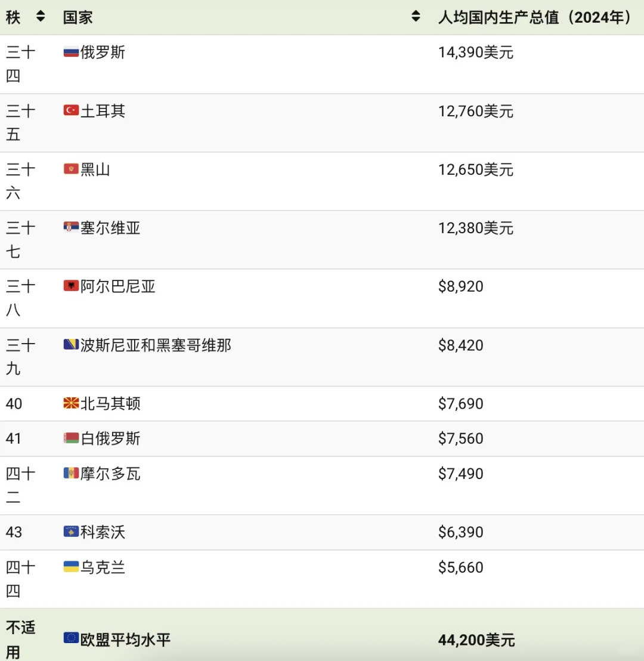Click rank cell 三十九
The height and width of the screenshot is (661, 644).
[x=20, y=357]
